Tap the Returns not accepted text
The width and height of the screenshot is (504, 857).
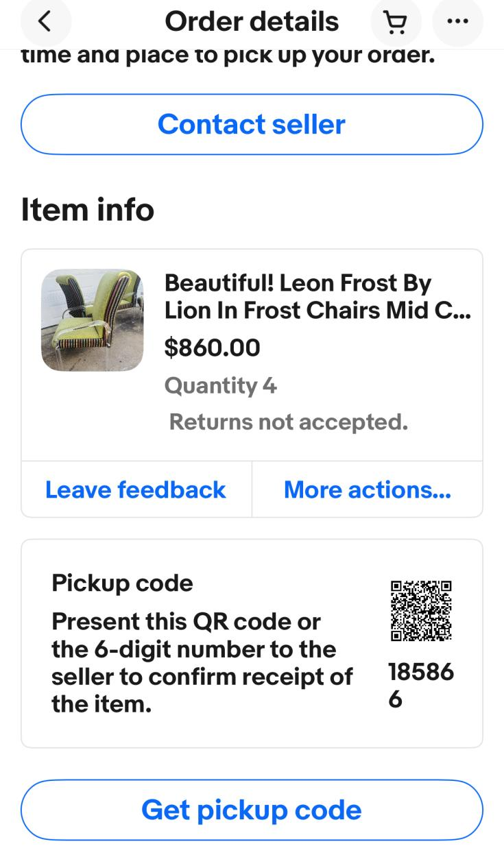288,422
